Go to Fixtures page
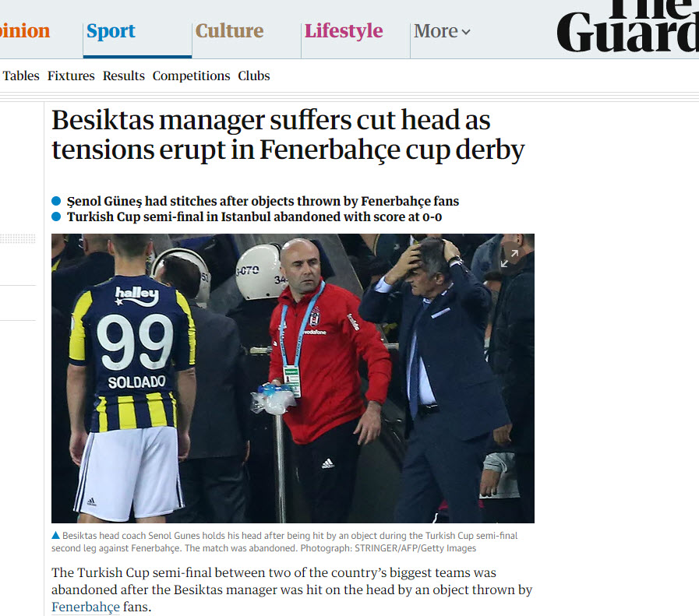Viewport: 699px width, 616px height. pos(71,76)
